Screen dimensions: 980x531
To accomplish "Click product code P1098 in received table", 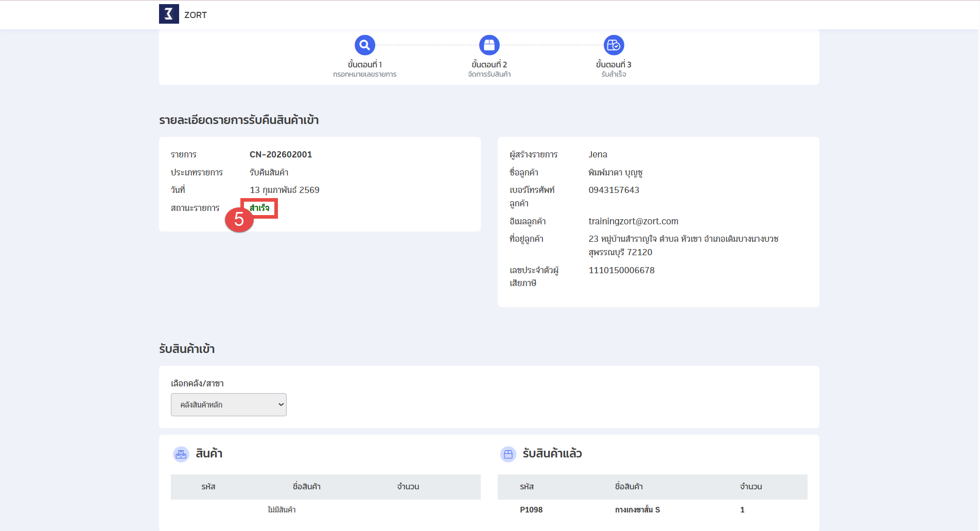I will coord(531,510).
